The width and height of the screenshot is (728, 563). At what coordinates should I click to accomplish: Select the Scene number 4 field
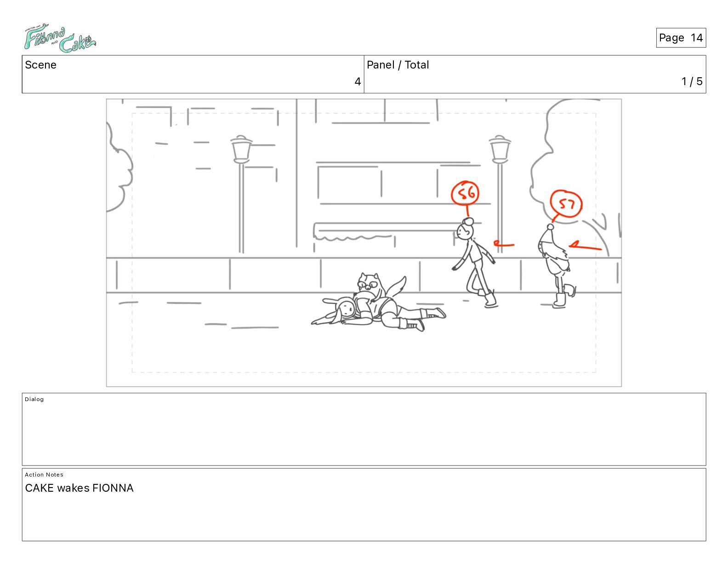click(193, 74)
